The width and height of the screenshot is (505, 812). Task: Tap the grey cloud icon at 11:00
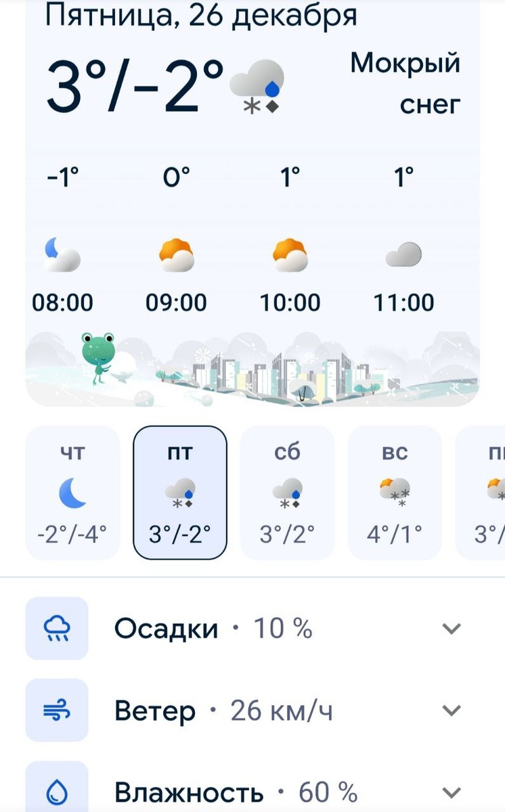pos(403,254)
